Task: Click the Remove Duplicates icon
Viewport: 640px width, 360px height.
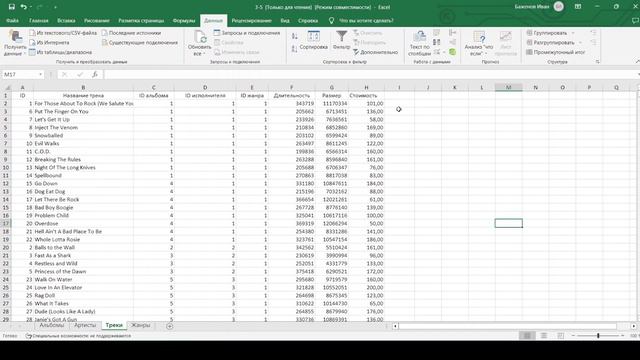Action: (x=437, y=42)
